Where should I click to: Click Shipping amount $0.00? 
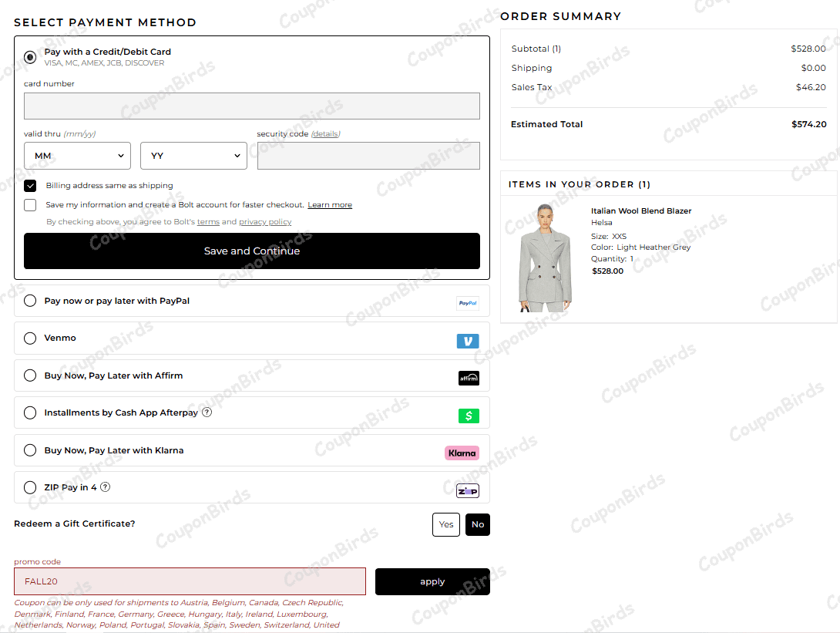click(813, 68)
